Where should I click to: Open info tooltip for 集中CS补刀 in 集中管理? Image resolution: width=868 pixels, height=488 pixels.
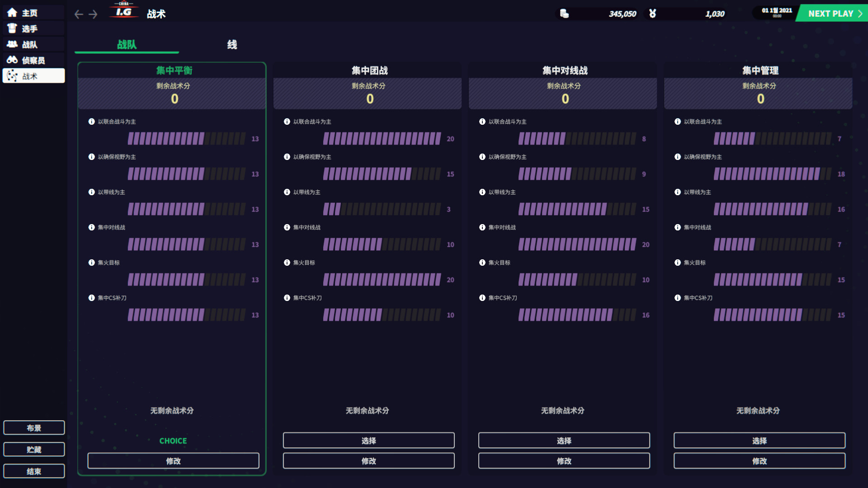tap(677, 298)
